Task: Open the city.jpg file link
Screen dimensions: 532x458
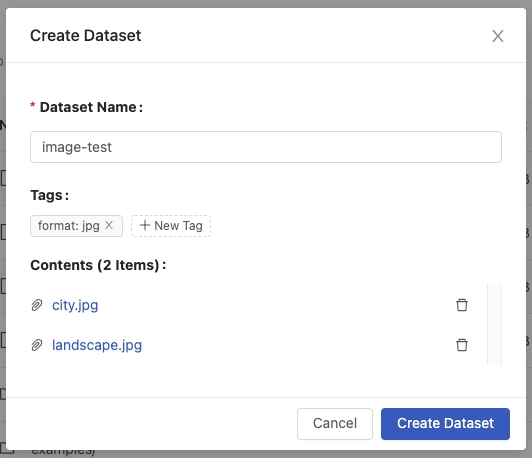Action: coord(75,305)
